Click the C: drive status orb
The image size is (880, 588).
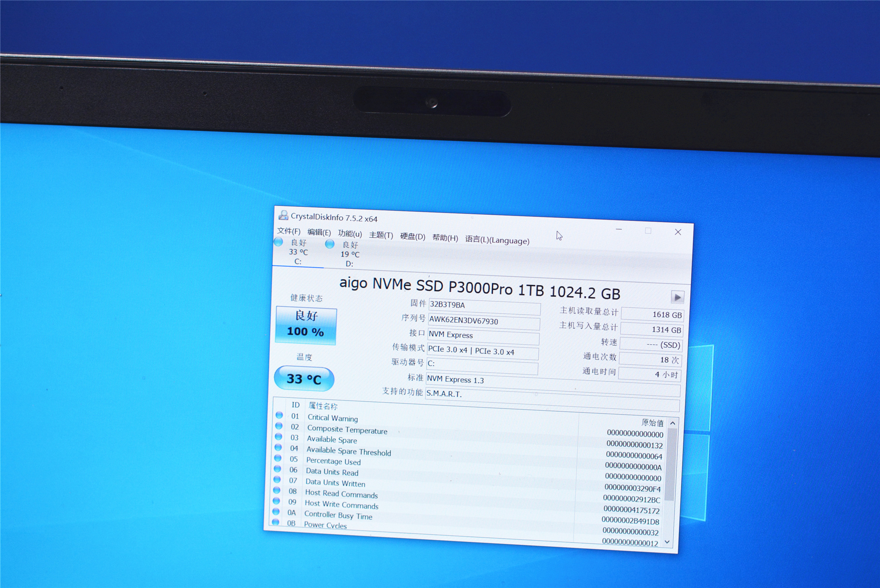[279, 242]
